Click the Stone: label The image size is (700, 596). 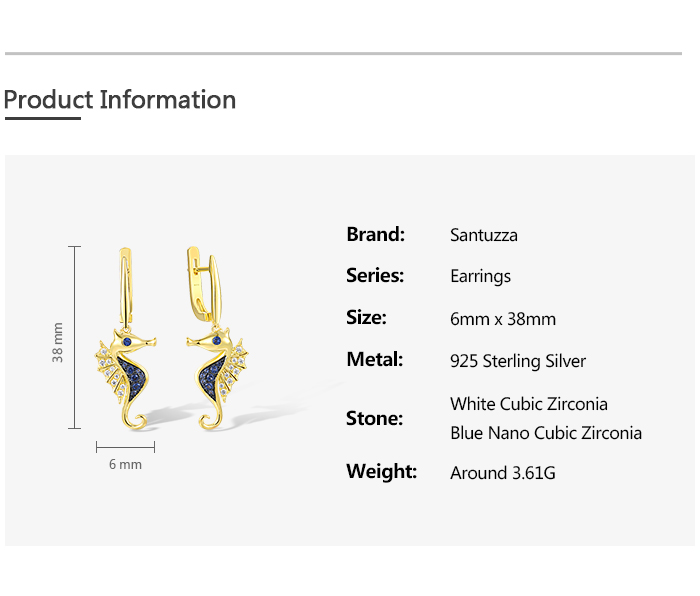click(x=375, y=418)
